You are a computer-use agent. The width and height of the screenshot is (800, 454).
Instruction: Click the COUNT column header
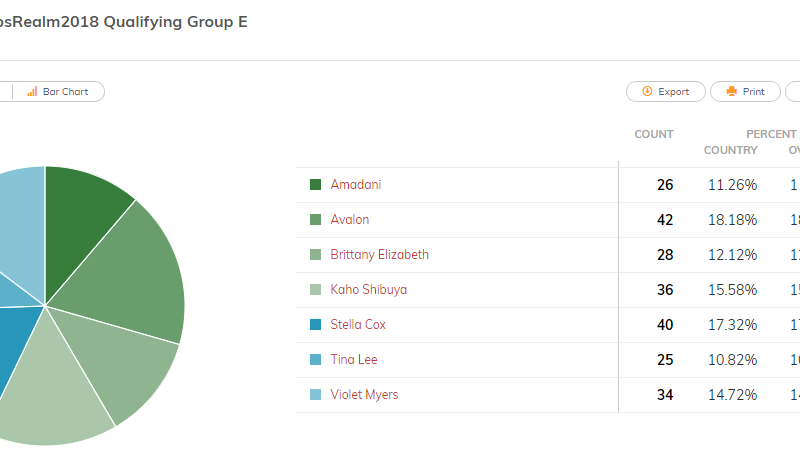pos(654,134)
